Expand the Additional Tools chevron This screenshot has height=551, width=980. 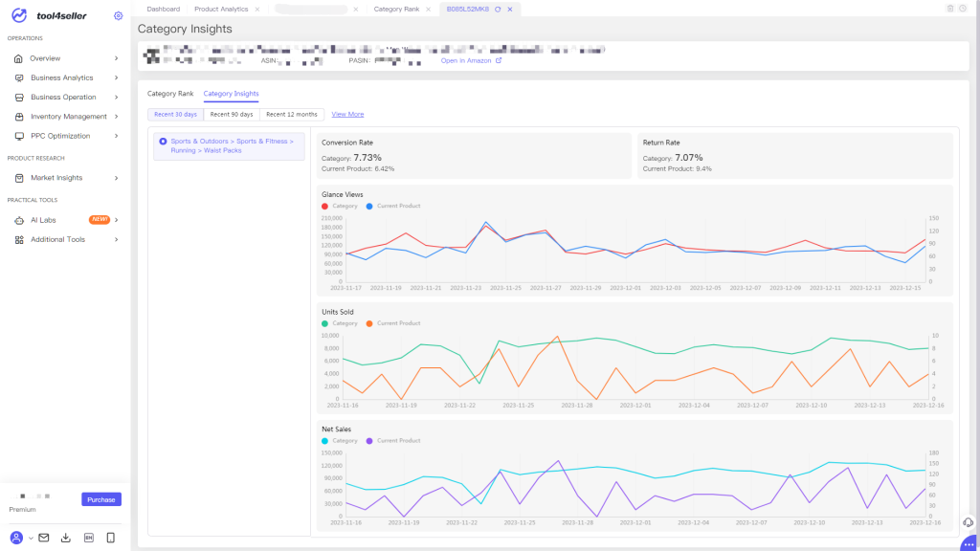116,239
